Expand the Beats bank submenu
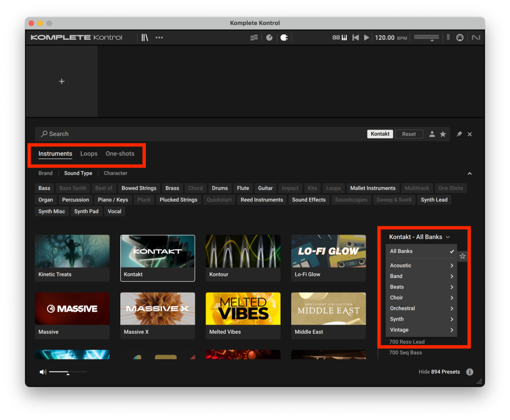Image resolution: width=510 pixels, height=420 pixels. coord(422,287)
